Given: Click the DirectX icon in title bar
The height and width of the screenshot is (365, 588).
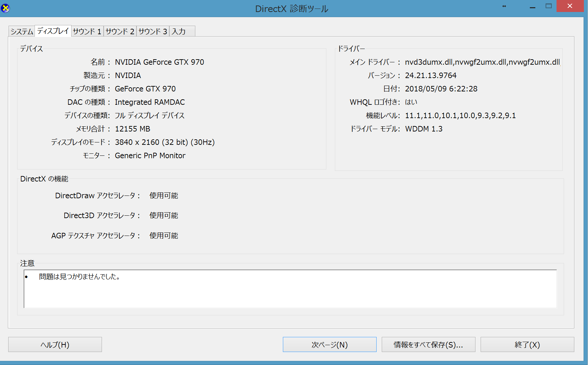Looking at the screenshot, I should click(5, 8).
